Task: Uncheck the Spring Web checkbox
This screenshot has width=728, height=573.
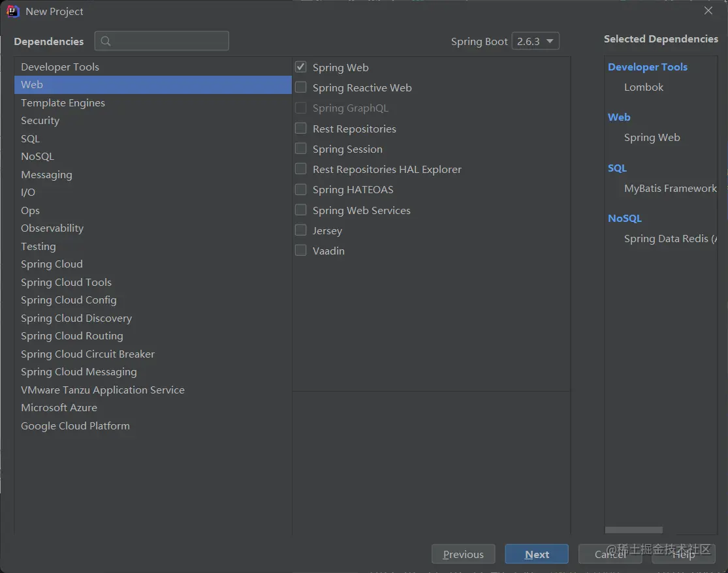Action: (301, 67)
